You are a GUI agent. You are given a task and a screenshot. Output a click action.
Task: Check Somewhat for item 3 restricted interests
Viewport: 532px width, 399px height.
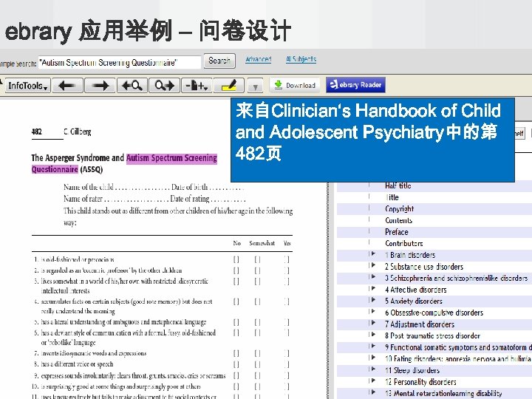[x=258, y=282]
